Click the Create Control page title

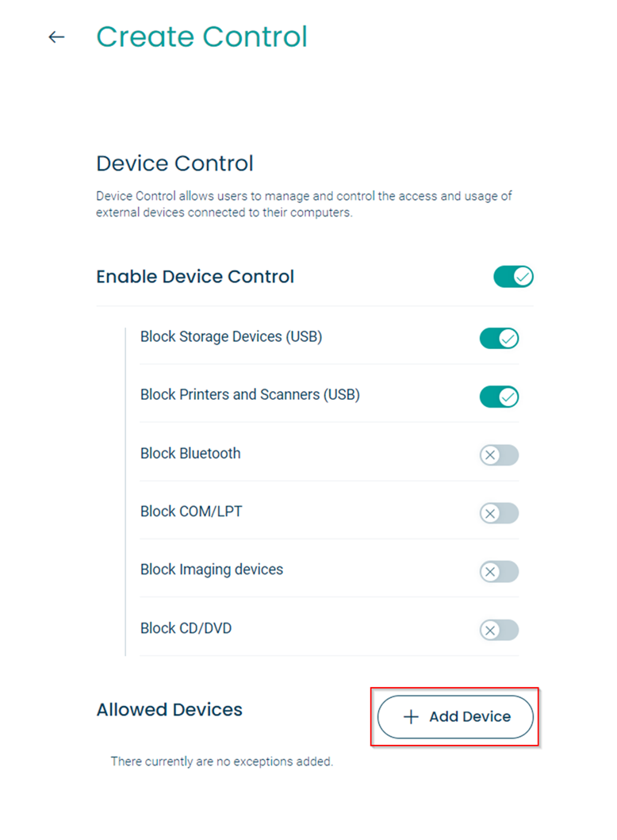pos(201,37)
